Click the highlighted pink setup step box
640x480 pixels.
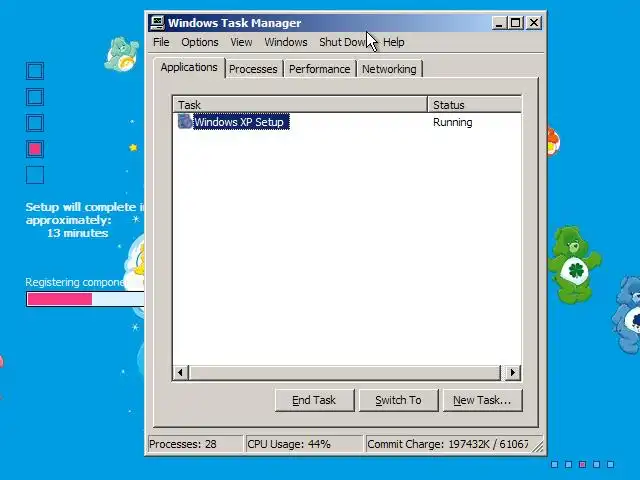35,149
